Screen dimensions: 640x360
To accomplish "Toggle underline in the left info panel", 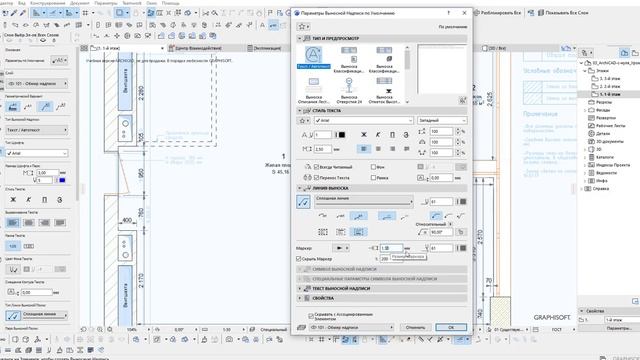I will (x=44, y=200).
